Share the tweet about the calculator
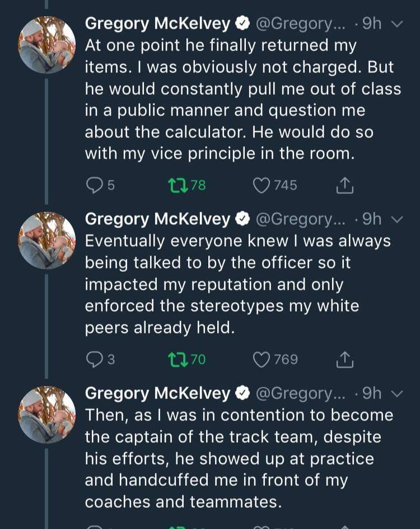Screen dimensions: 420x529 tap(345, 185)
